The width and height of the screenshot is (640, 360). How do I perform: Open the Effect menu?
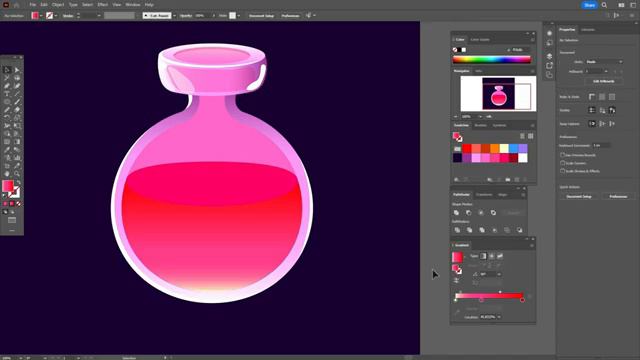pyautogui.click(x=102, y=4)
